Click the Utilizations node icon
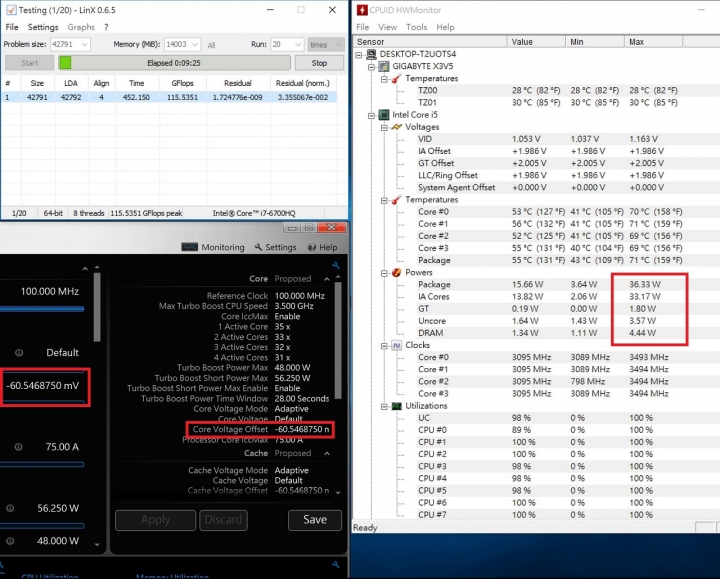The width and height of the screenshot is (720, 579). point(395,406)
